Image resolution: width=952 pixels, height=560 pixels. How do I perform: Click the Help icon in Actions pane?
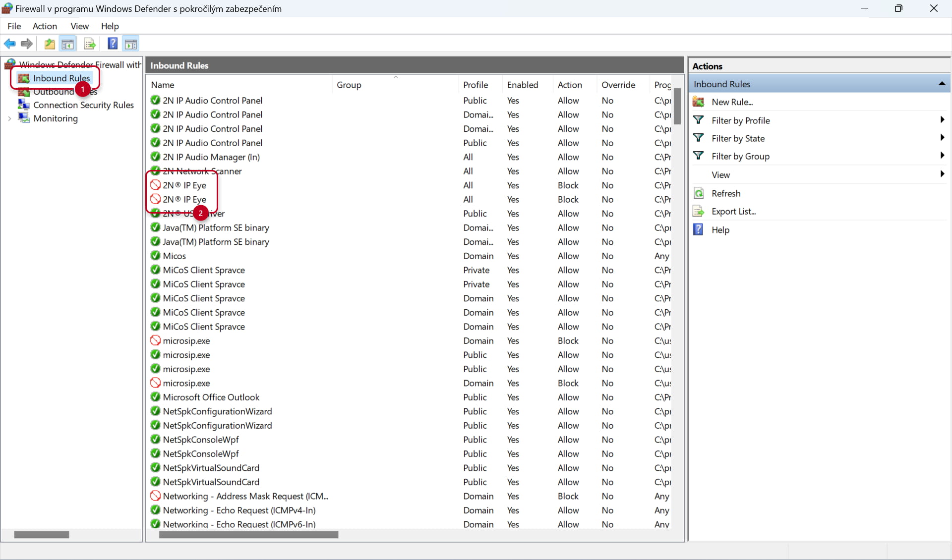click(698, 229)
